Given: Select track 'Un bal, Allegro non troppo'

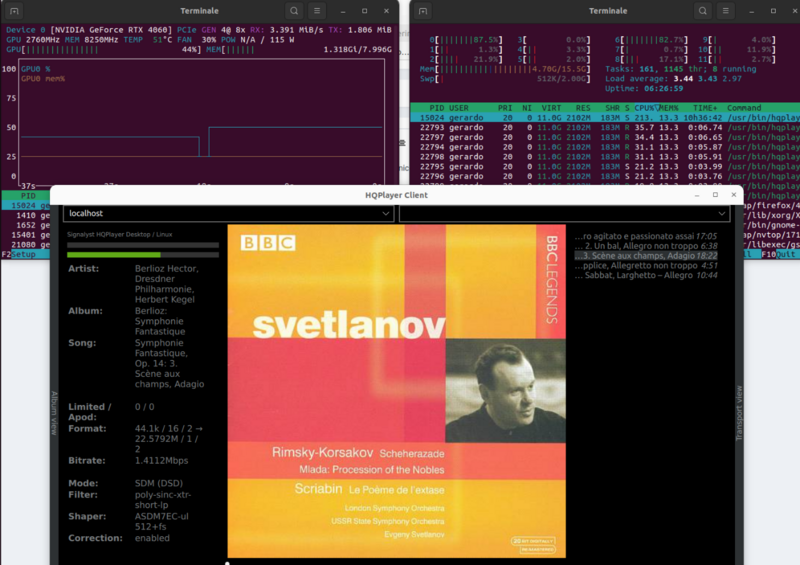Looking at the screenshot, I should click(646, 245).
